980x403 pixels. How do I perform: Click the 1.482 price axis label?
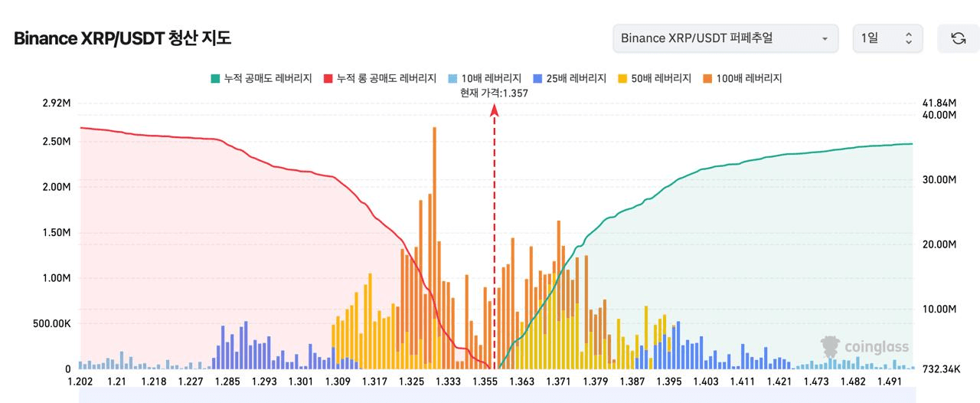(854, 382)
